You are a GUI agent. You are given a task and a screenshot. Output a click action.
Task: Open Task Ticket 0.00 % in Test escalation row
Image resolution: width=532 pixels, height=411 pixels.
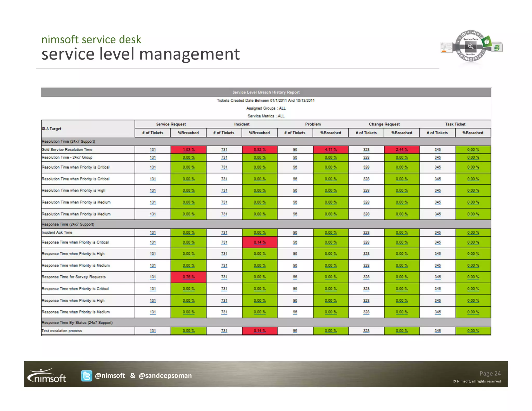point(473,331)
